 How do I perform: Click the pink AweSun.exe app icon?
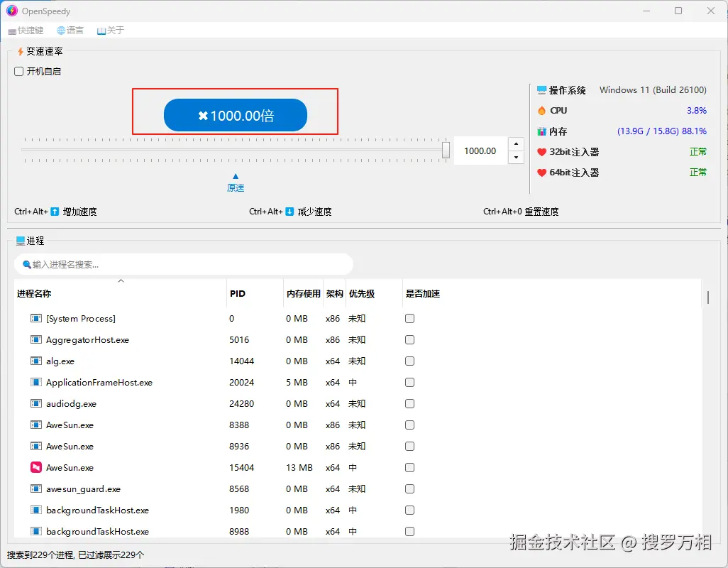[x=35, y=467]
